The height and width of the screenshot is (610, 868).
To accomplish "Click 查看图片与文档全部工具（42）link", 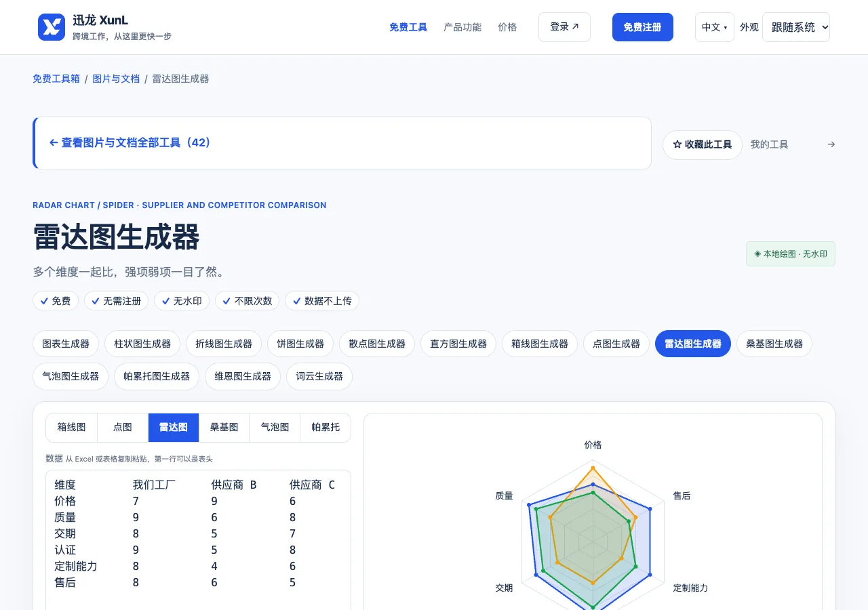I will (x=130, y=143).
